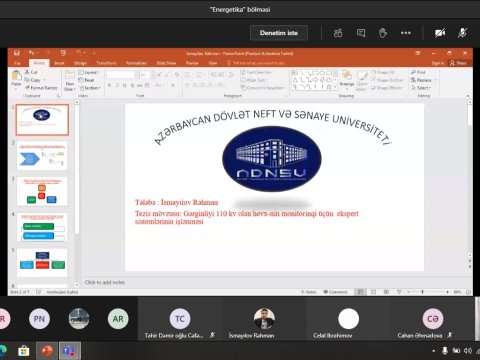Click Copy in the Clipboard group
This screenshot has width=480, height=360.
33,80
